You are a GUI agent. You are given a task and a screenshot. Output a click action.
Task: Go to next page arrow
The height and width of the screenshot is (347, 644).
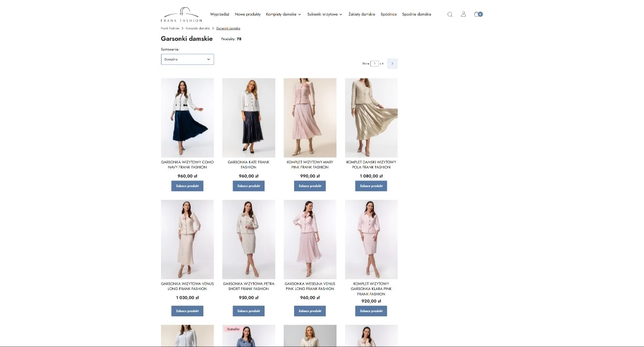tap(392, 63)
